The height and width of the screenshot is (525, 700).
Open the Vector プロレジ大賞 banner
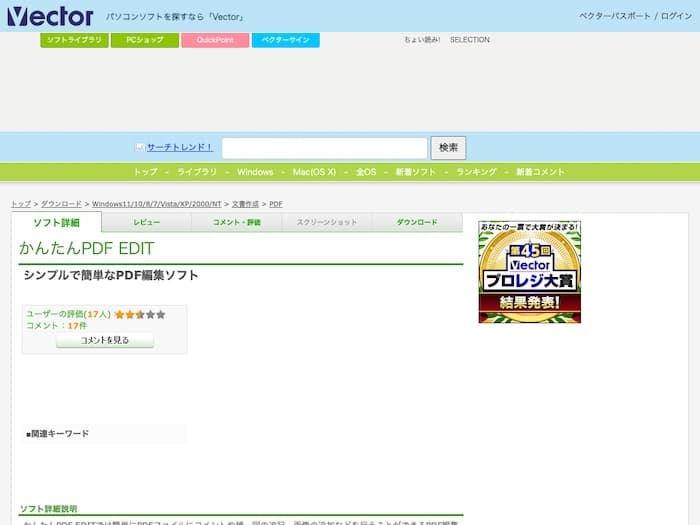529,272
